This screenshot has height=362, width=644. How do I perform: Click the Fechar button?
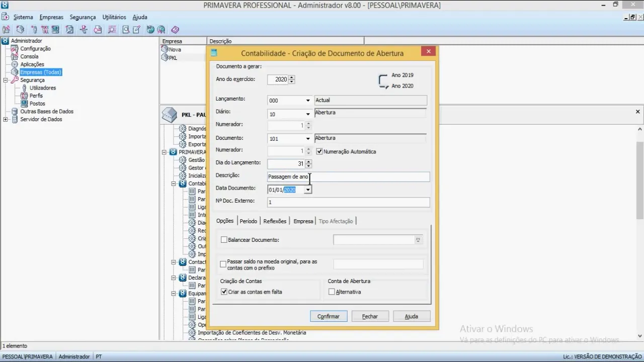(x=370, y=316)
